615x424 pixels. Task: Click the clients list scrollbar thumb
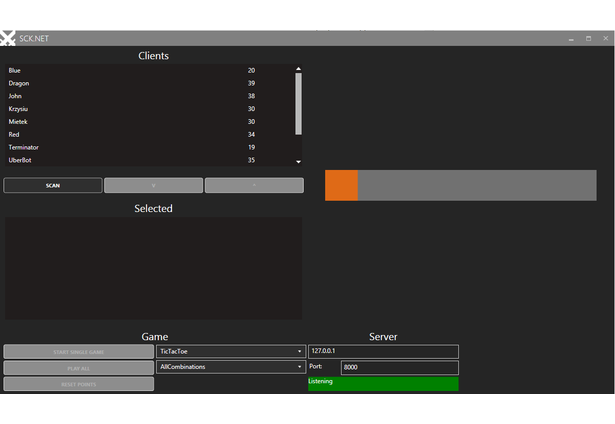pyautogui.click(x=298, y=104)
